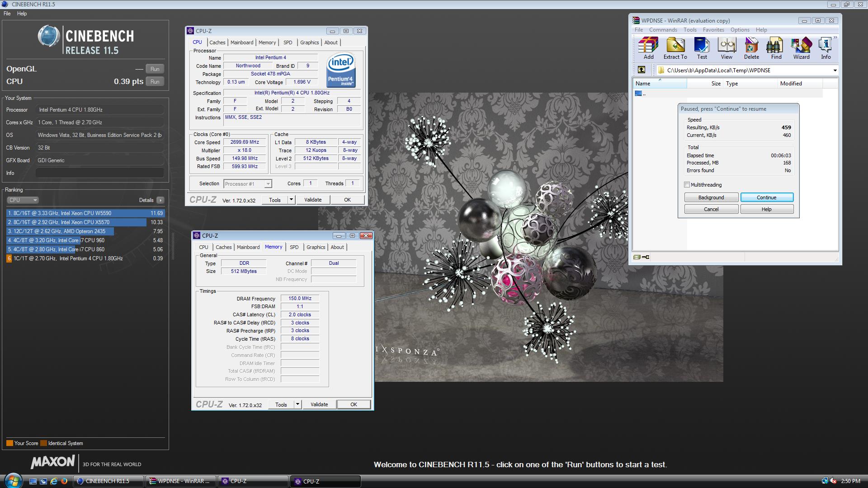The image size is (868, 488).
Task: Click the Extract To icon in WinRAR
Action: tap(675, 48)
